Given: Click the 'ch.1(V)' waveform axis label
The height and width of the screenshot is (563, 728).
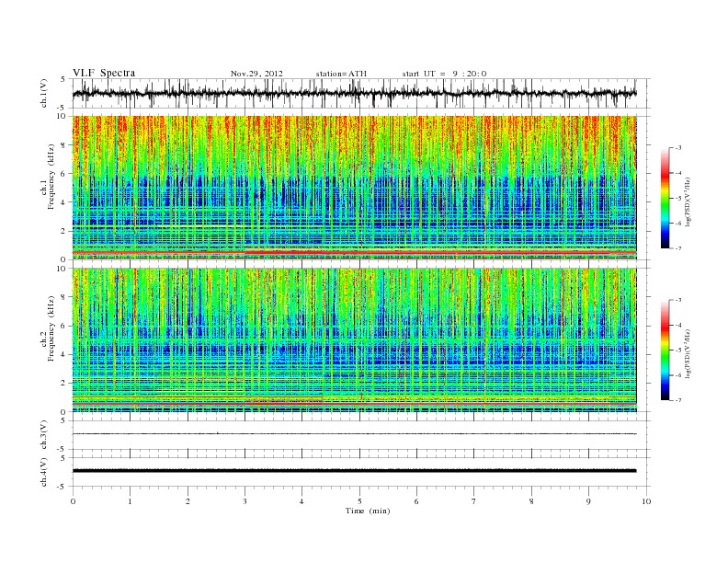Looking at the screenshot, I should [44, 93].
